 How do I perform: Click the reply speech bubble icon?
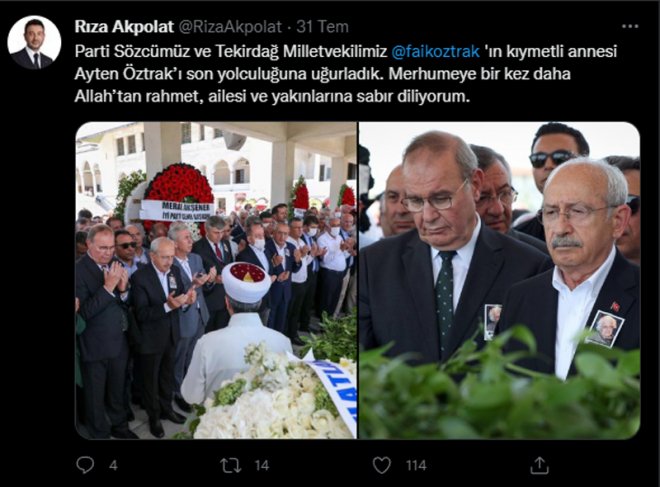[85, 465]
